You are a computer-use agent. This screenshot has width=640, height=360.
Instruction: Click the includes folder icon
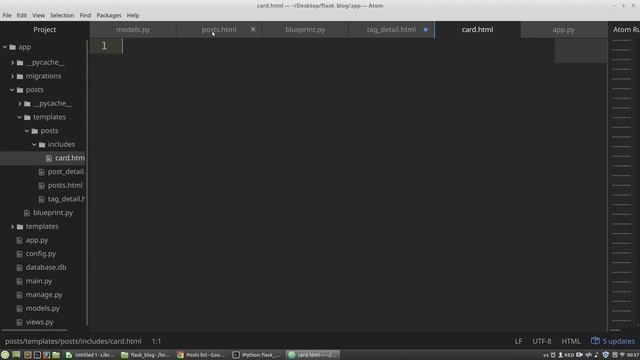point(42,144)
